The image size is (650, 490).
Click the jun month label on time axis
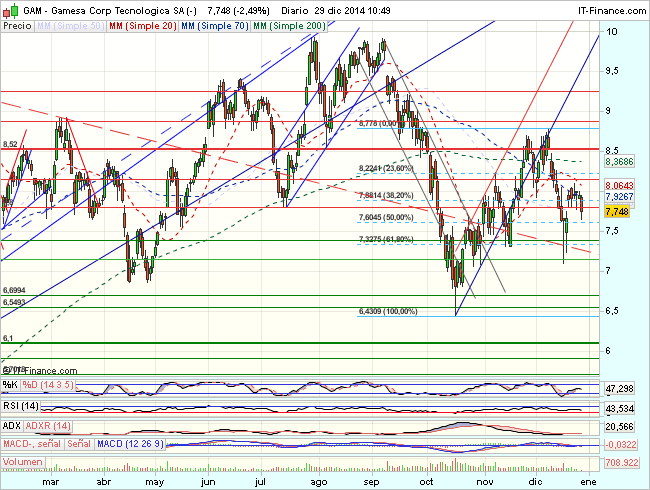tap(208, 482)
